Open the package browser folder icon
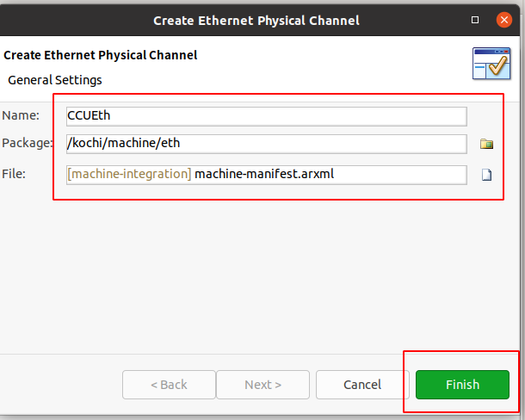 [486, 144]
